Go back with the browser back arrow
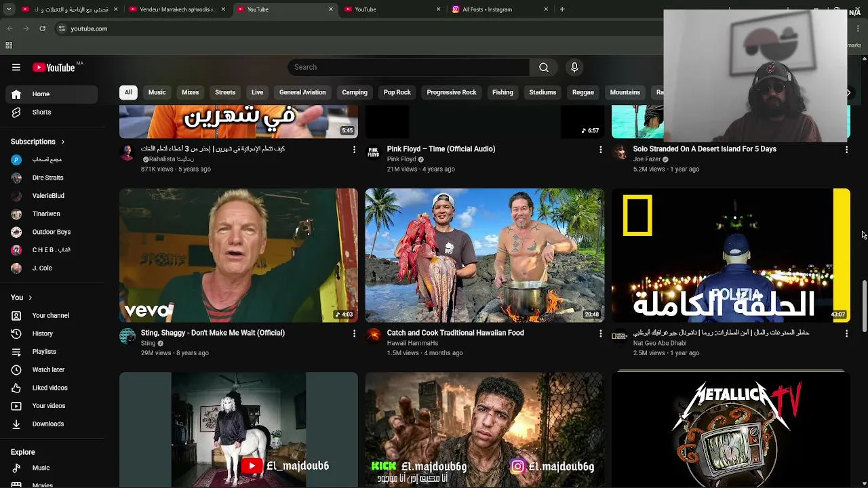The image size is (868, 488). [x=9, y=28]
